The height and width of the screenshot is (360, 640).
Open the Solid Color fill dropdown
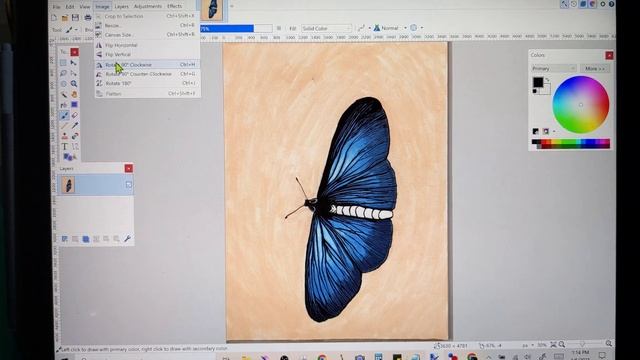pos(326,28)
